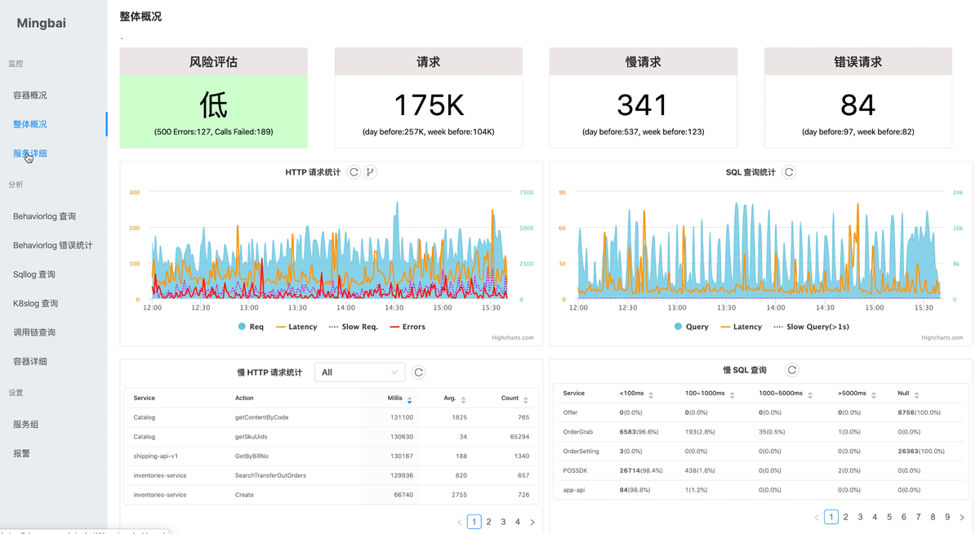Viewport: 980px width, 534px height.
Task: Go to previous page of slow SQL table
Action: [x=817, y=517]
